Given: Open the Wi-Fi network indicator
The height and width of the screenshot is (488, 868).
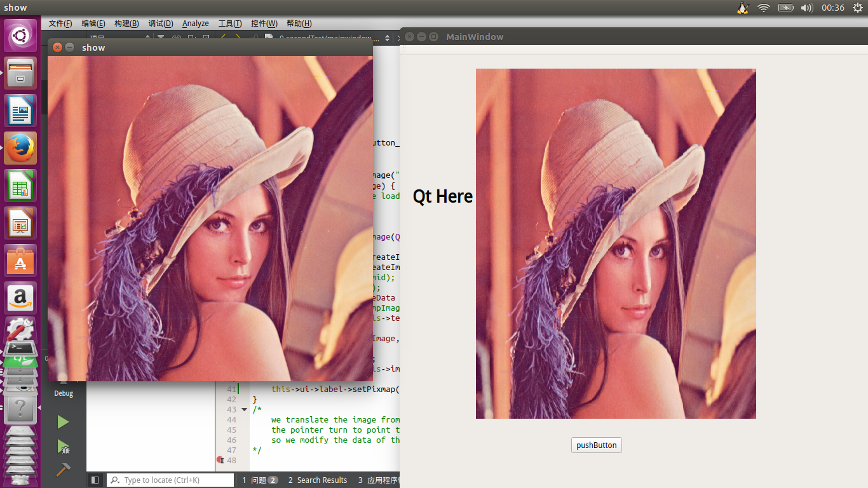Looking at the screenshot, I should pos(764,8).
